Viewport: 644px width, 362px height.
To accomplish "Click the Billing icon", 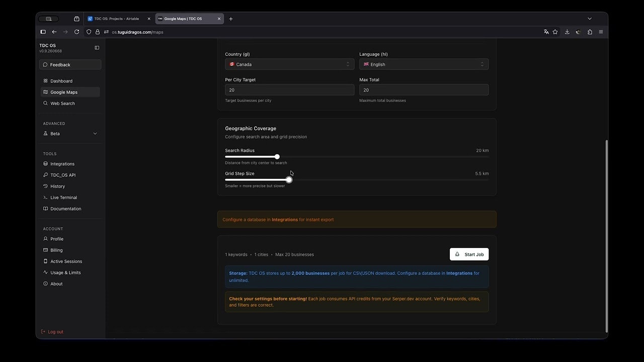I will click(x=45, y=250).
